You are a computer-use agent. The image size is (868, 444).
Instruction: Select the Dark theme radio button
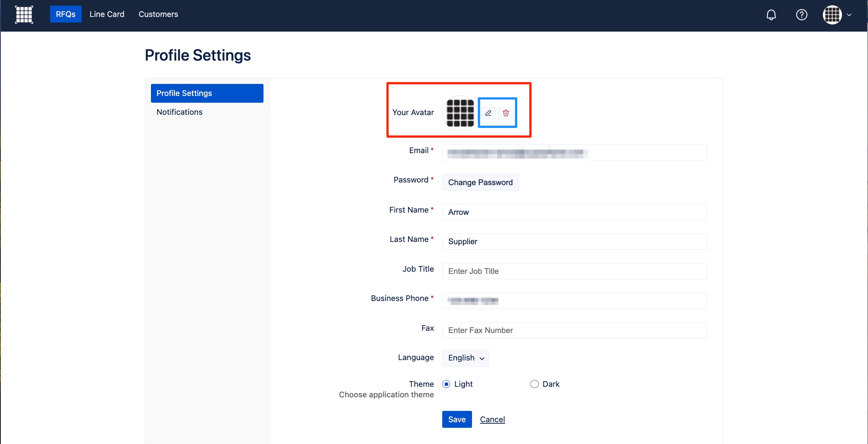click(535, 384)
